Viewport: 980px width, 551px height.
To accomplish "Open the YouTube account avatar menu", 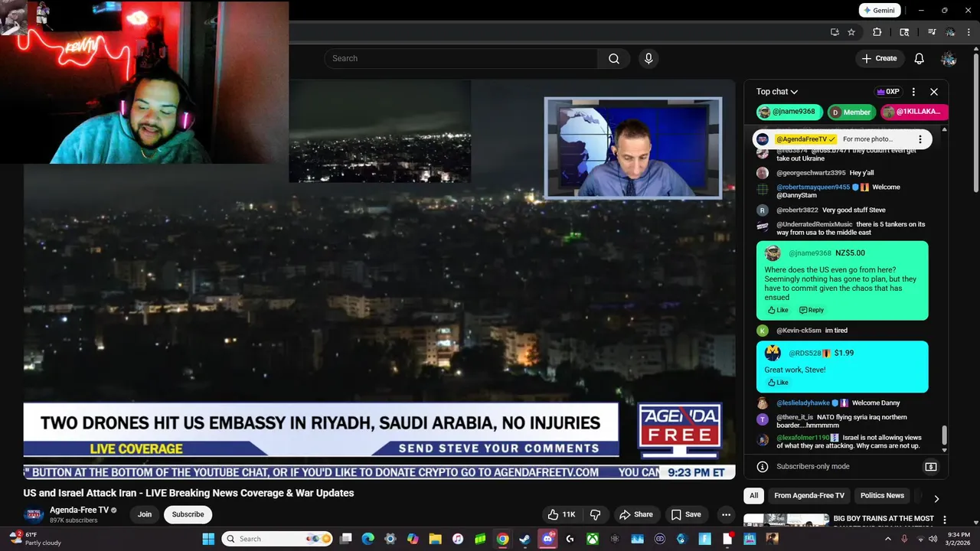I will [948, 58].
